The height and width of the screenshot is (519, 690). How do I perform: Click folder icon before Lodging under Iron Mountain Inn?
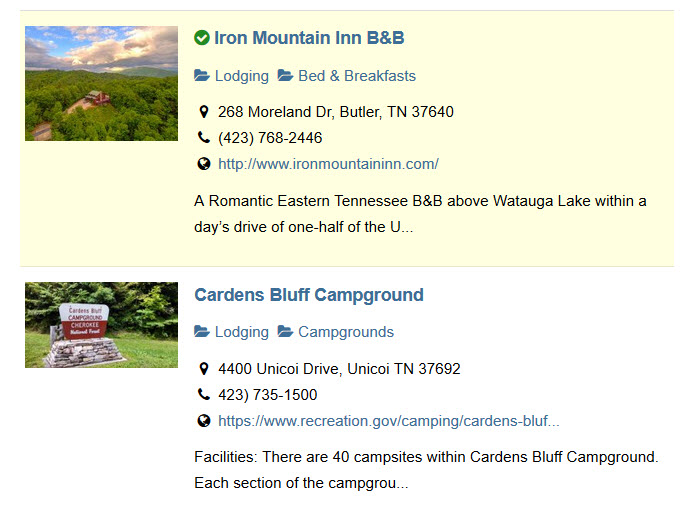tap(202, 76)
